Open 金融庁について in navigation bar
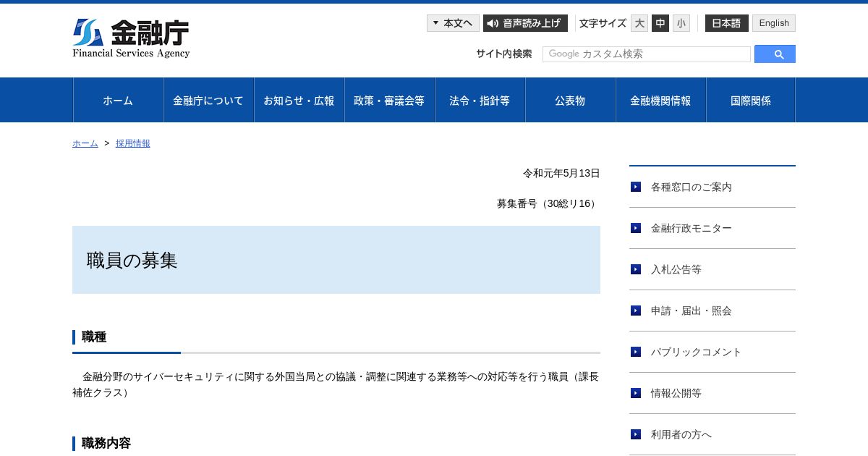868x456 pixels. [208, 100]
